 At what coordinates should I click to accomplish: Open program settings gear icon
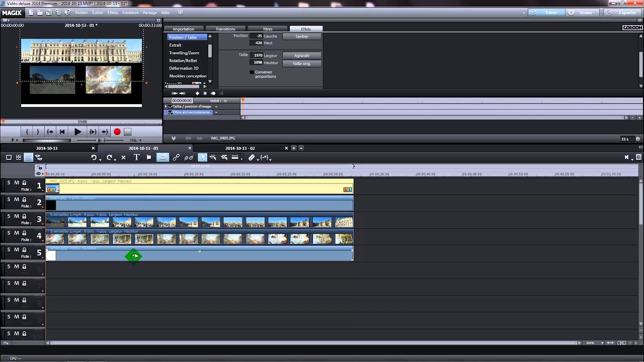click(58, 13)
